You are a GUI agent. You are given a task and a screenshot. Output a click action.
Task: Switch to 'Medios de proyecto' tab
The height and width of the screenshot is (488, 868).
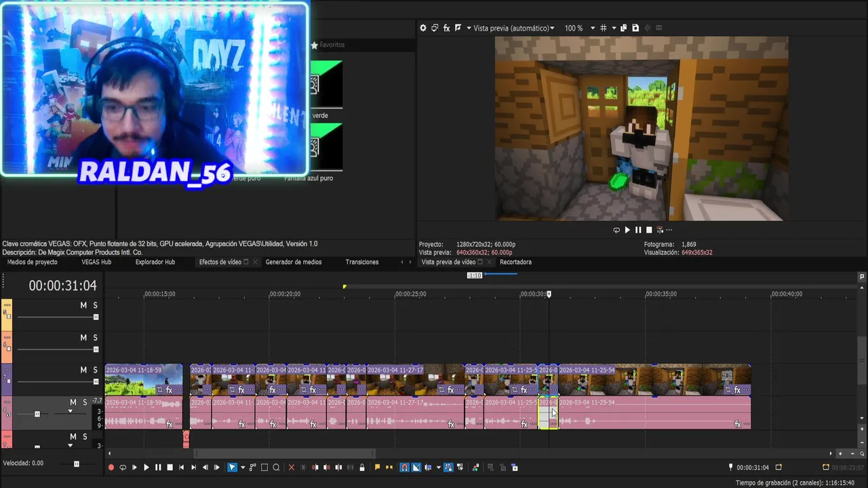(x=32, y=262)
